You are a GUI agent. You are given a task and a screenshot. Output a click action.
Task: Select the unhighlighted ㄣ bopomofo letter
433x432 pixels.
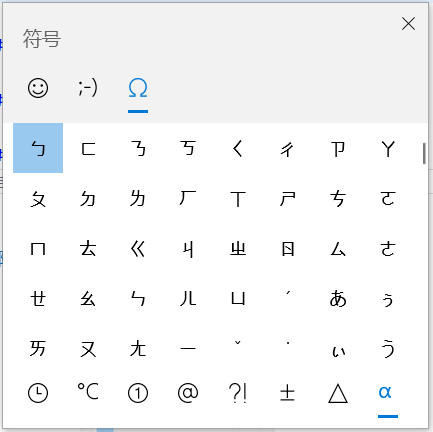pos(138,298)
